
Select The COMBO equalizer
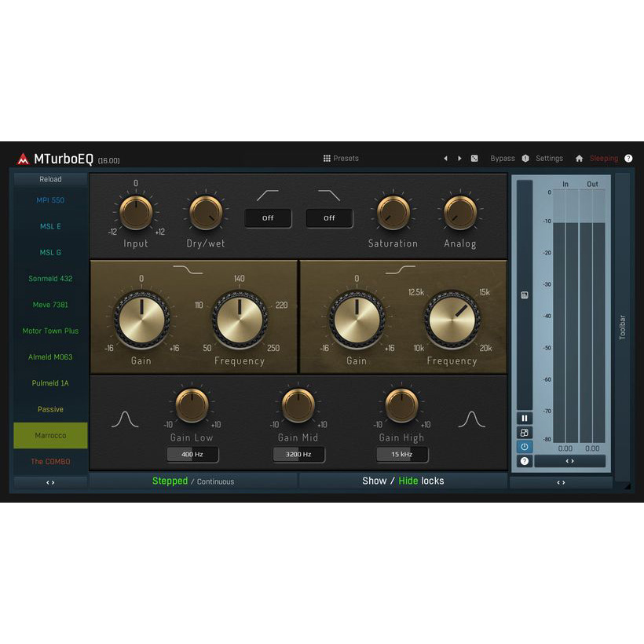pos(50,462)
